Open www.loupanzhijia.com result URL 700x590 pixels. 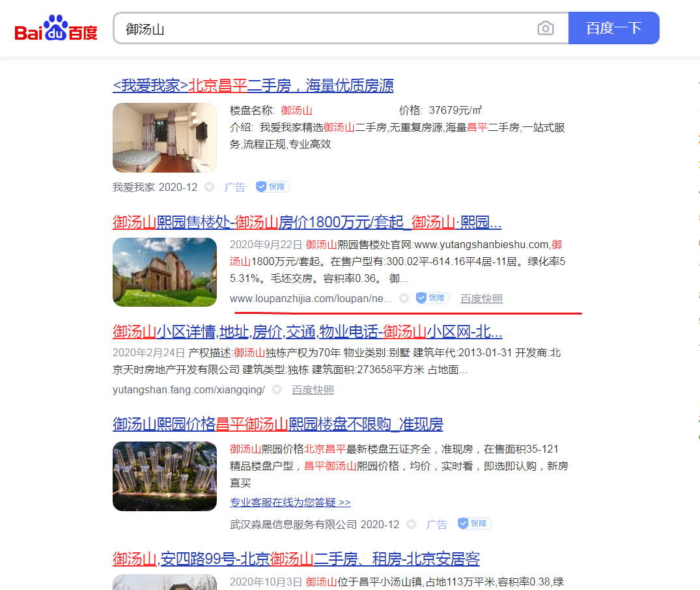(311, 298)
